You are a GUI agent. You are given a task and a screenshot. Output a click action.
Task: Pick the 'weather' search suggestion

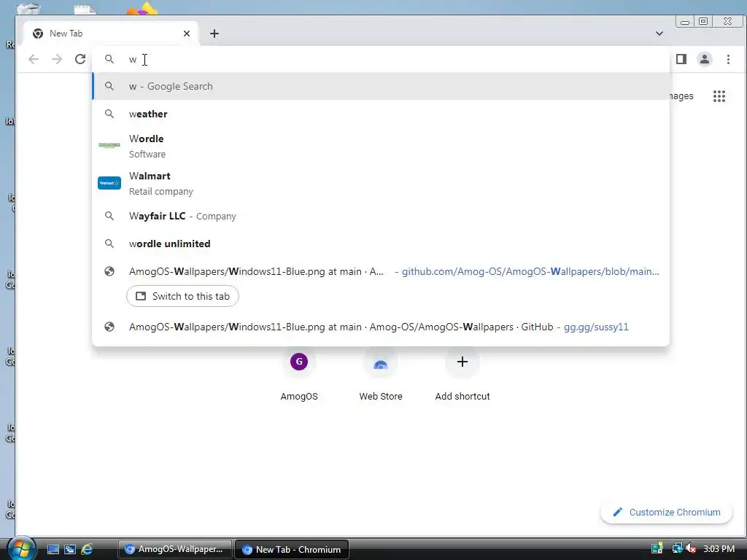click(x=381, y=114)
